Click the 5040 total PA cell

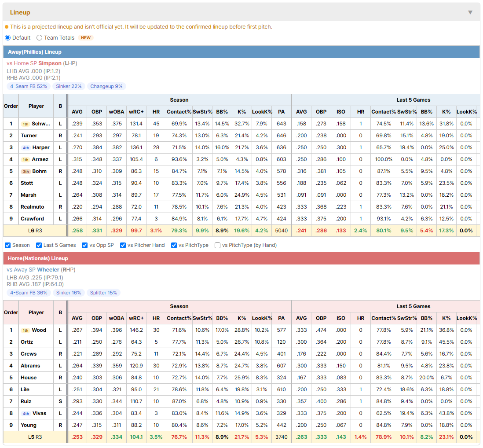tap(281, 231)
